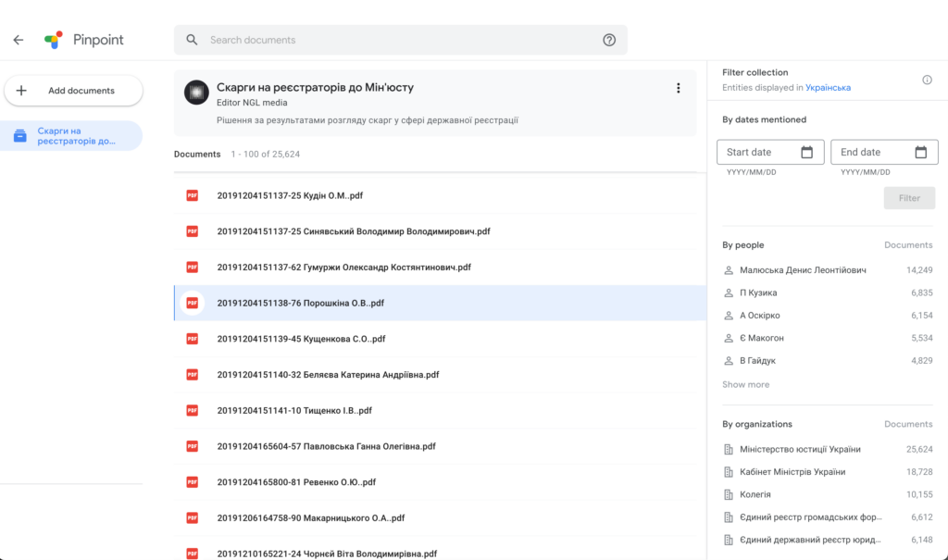Click the NGL media collection avatar
Image resolution: width=948 pixels, height=560 pixels.
click(196, 92)
